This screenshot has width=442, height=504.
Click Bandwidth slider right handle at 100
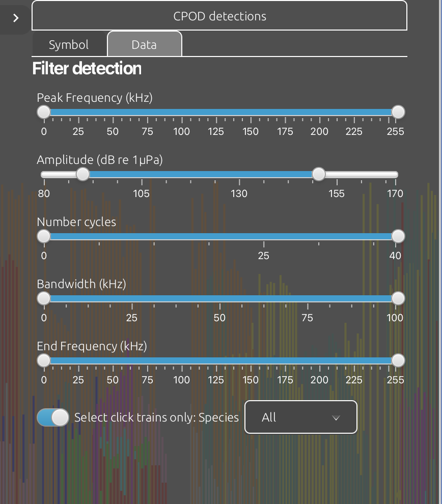398,298
